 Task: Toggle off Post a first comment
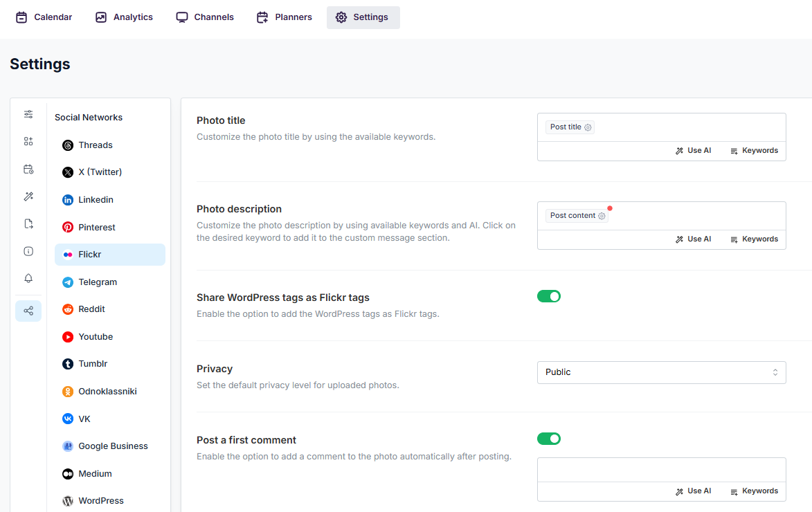click(x=549, y=439)
